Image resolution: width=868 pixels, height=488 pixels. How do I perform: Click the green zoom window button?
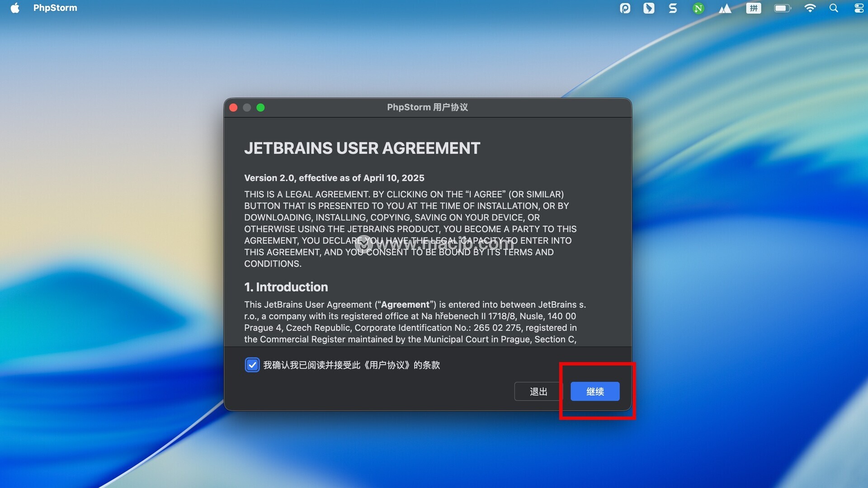click(260, 107)
